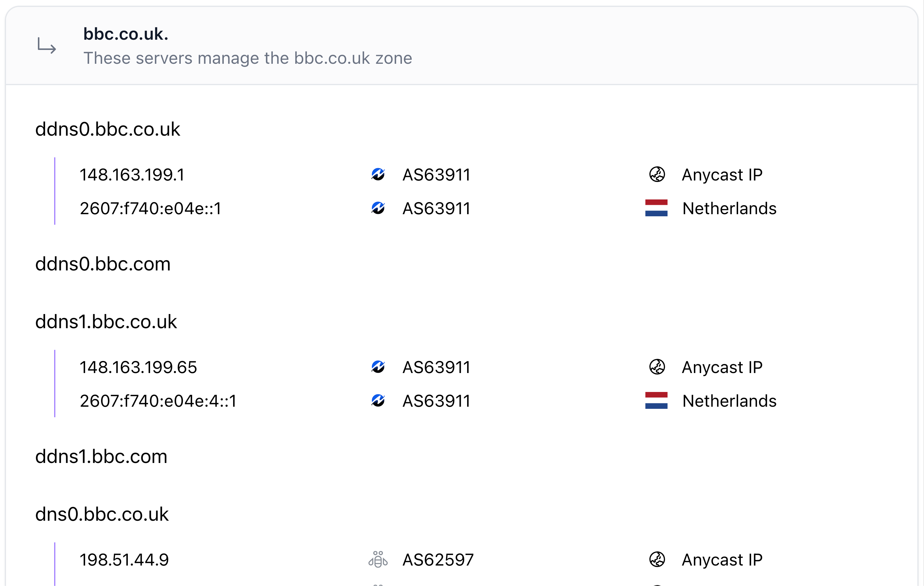Select the ddns0.bbc.co.uk nameserver entry

107,129
